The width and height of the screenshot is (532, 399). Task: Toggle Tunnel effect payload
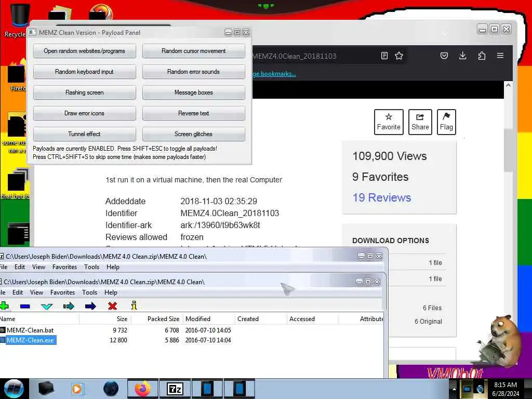click(x=85, y=134)
